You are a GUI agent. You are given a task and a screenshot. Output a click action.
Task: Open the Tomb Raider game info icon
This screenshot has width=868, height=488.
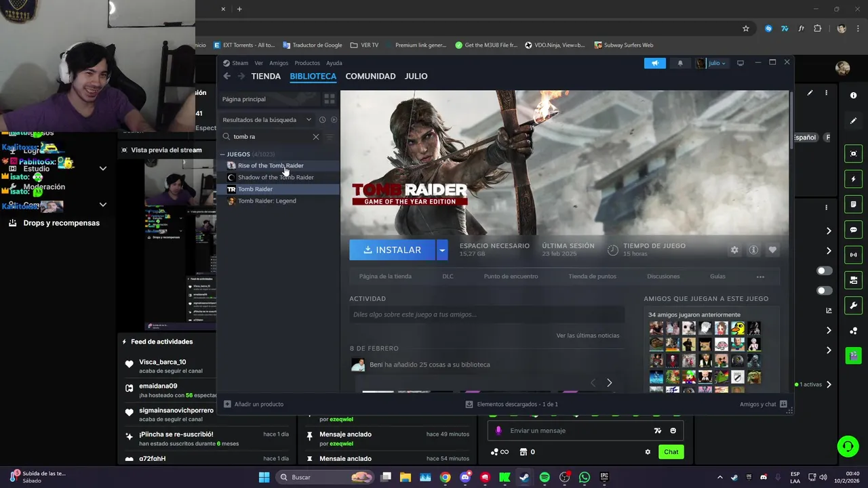click(753, 250)
